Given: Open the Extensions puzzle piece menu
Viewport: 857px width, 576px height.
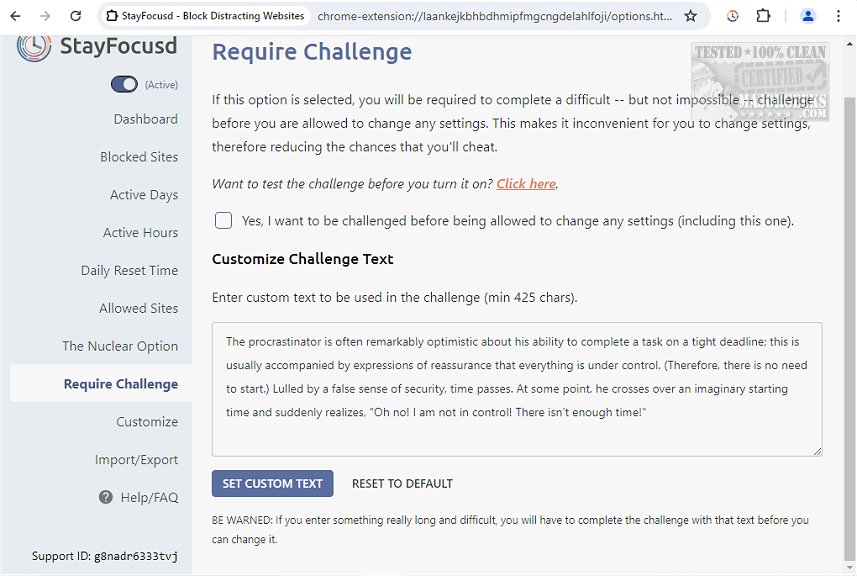Looking at the screenshot, I should tap(763, 16).
